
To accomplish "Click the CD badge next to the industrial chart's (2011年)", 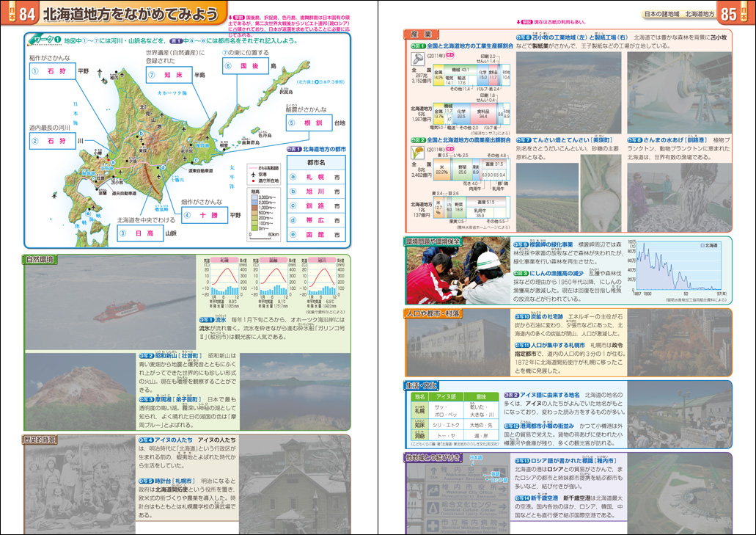I will click(x=449, y=55).
